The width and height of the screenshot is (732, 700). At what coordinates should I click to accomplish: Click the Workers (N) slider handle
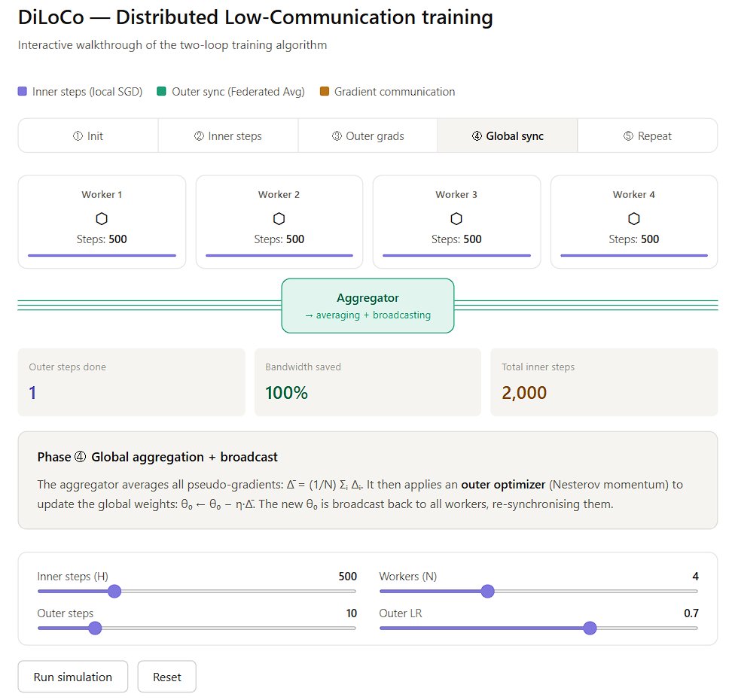488,592
